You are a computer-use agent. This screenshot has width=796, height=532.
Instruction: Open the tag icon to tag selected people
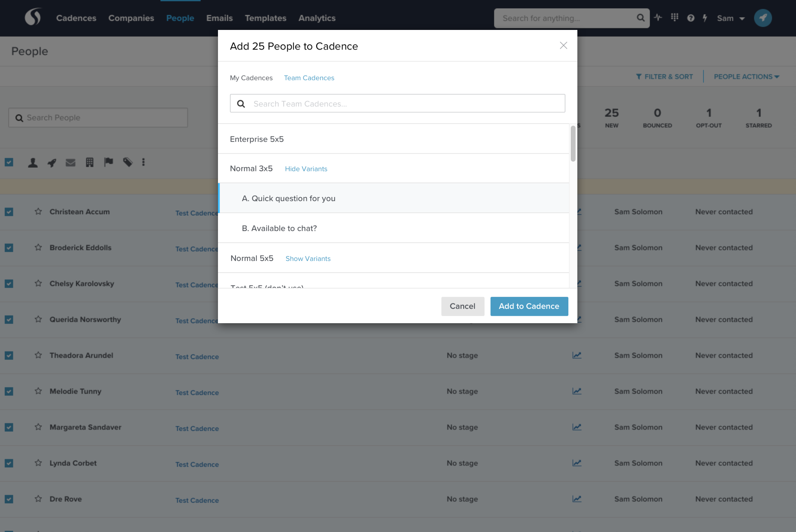[128, 162]
